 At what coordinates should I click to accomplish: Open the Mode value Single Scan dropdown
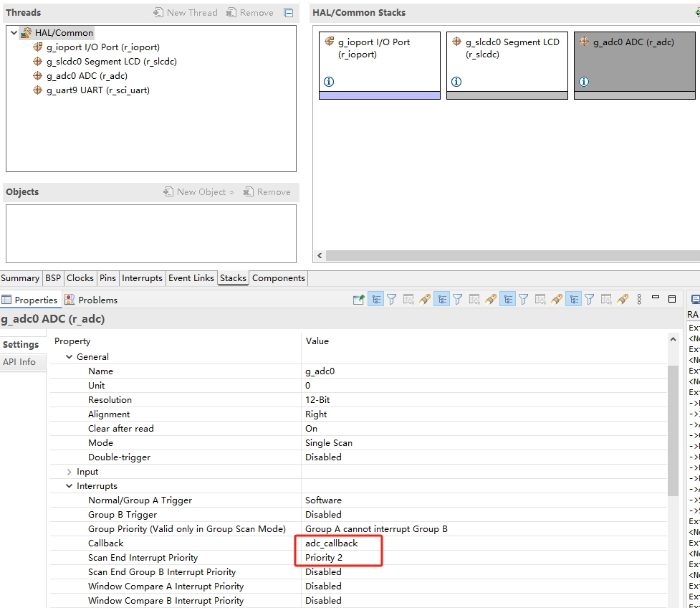coord(484,442)
